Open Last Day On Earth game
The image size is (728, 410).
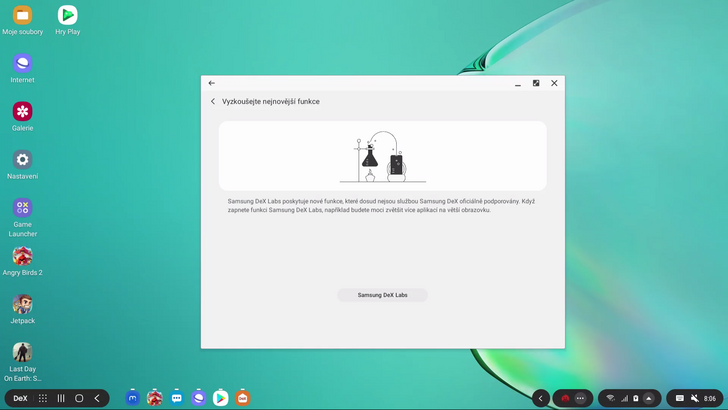point(22,352)
